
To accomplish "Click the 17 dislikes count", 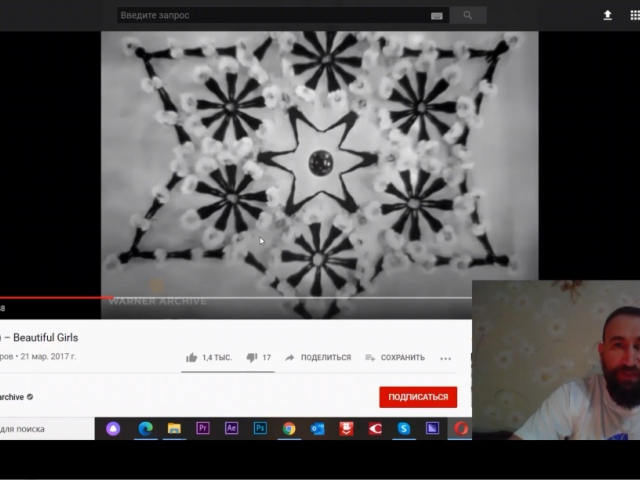I will (267, 358).
